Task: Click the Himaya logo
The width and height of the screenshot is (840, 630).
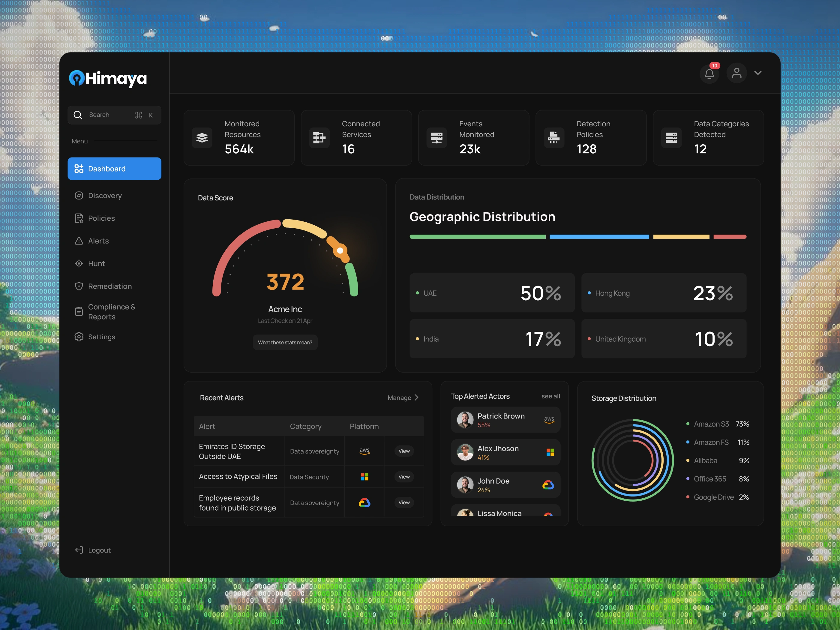Action: click(x=108, y=79)
